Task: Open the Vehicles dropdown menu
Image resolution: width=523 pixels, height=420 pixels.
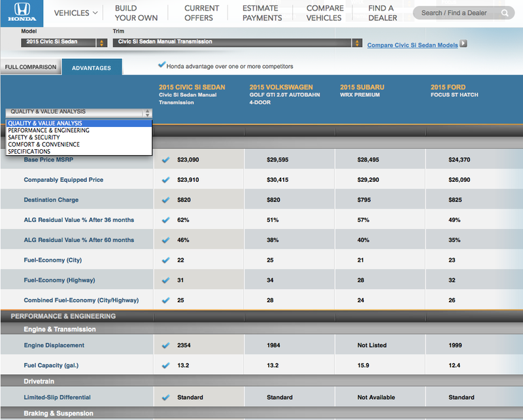Action: pyautogui.click(x=76, y=13)
